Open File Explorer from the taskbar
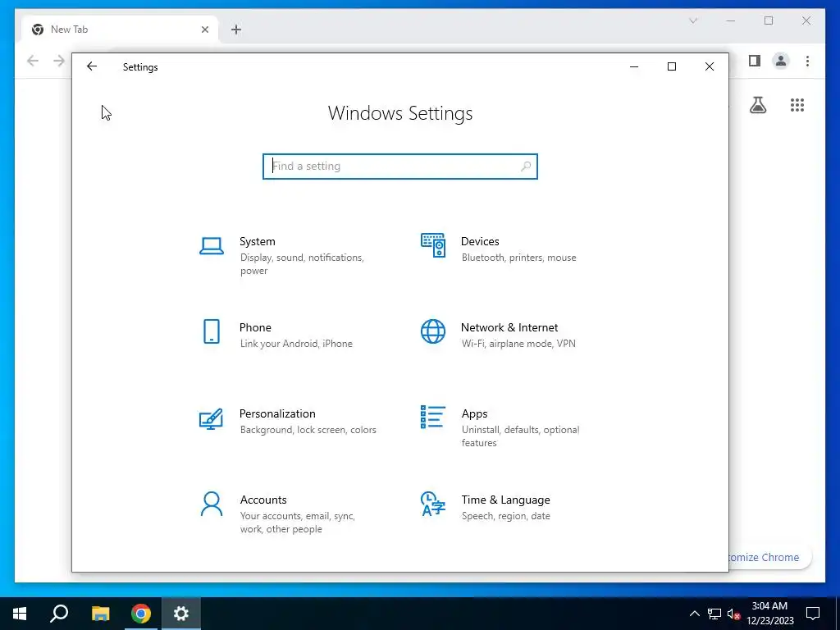The width and height of the screenshot is (840, 630). [100, 614]
